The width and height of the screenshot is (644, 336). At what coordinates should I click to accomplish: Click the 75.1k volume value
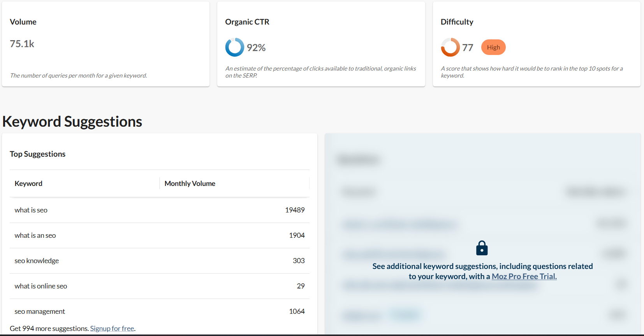22,44
